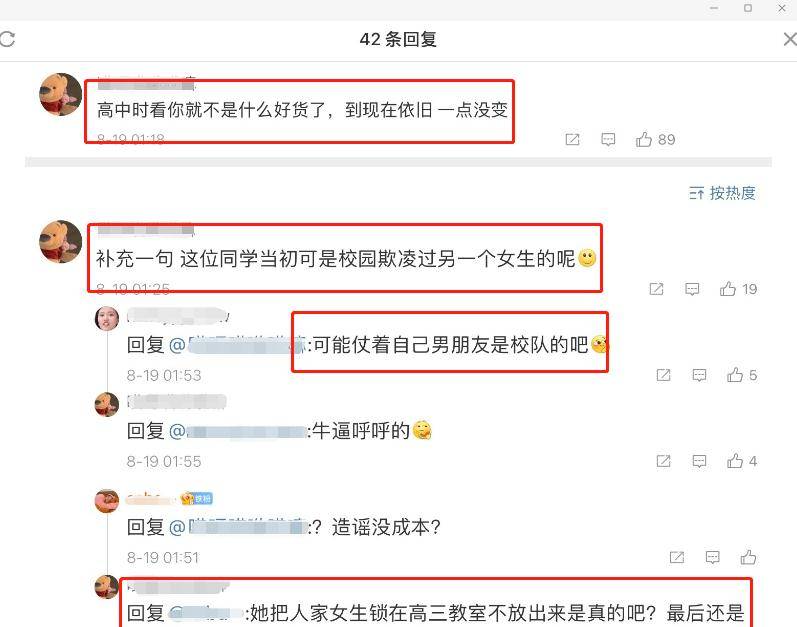Repost the top comment using the share icon
Screen dimensions: 797x627
[572, 139]
